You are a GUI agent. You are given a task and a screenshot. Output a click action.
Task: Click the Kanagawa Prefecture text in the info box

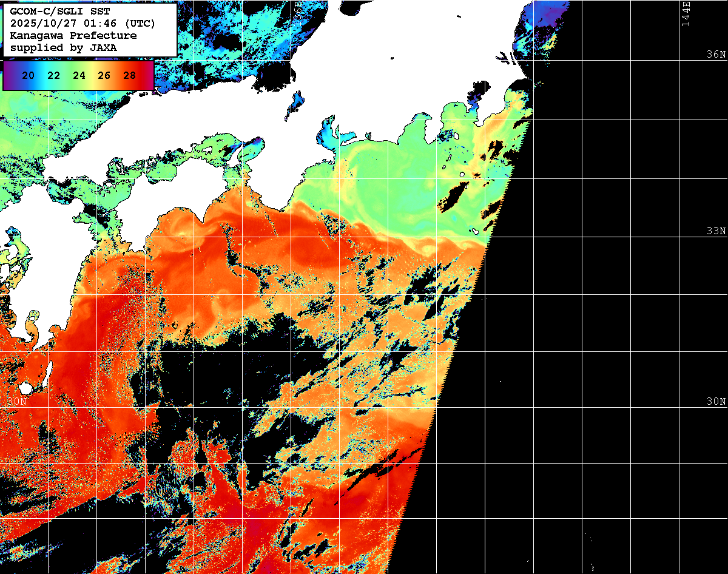pos(73,35)
